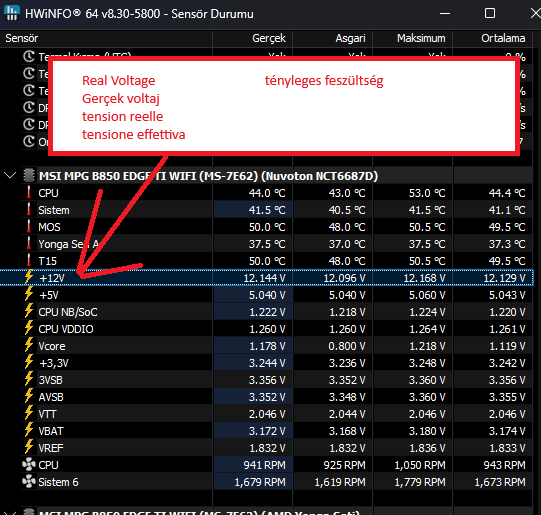Click the lightning bolt icon next to +5V
This screenshot has width=541, height=515.
click(x=29, y=294)
